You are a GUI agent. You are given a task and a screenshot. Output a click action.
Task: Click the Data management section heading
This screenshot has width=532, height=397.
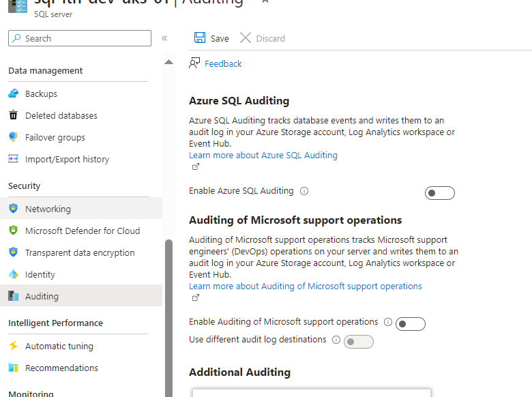46,70
